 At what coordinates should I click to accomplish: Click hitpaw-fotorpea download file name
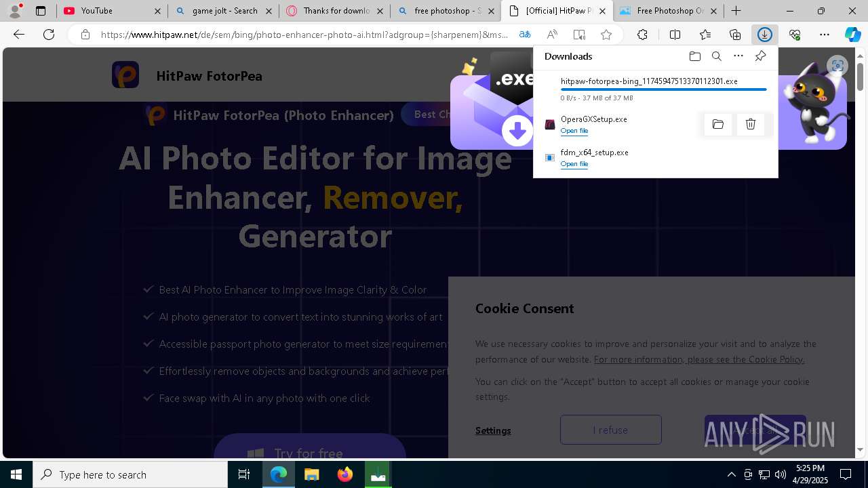[649, 81]
